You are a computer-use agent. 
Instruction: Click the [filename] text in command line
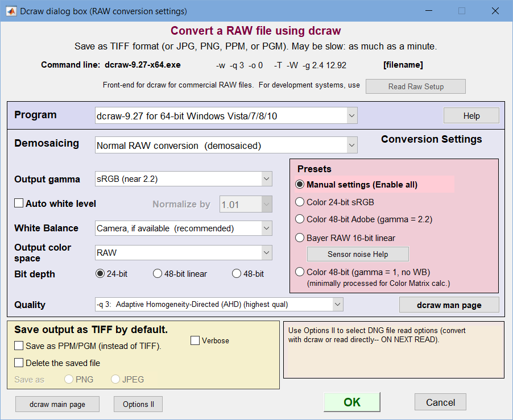(403, 65)
